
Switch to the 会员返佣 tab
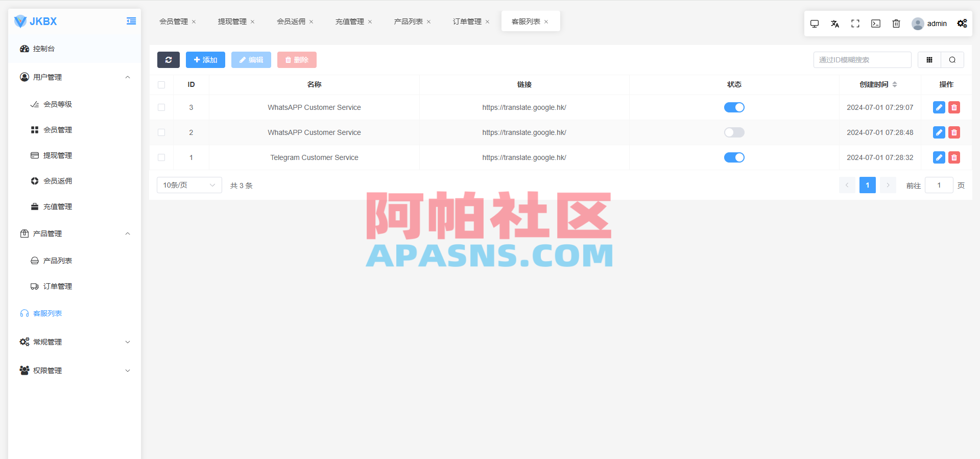tap(291, 21)
